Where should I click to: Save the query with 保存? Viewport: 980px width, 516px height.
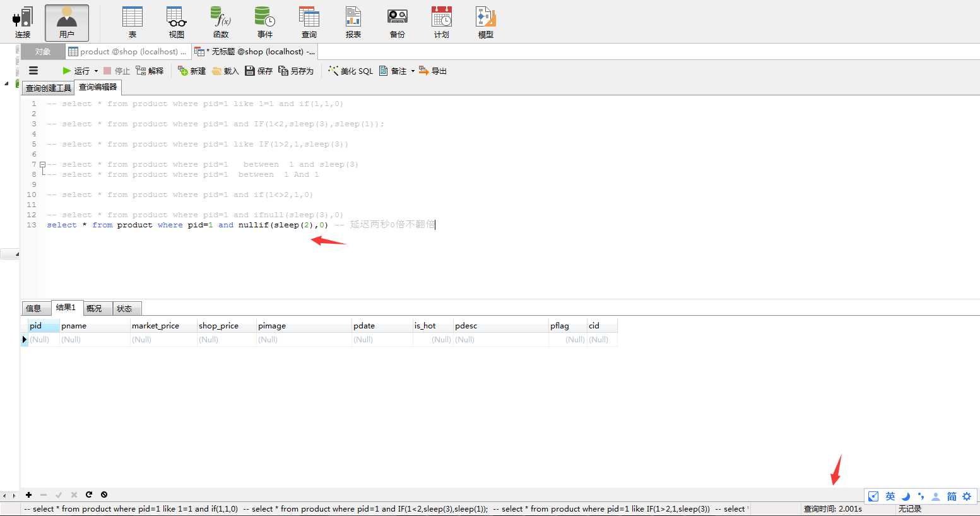pyautogui.click(x=259, y=71)
